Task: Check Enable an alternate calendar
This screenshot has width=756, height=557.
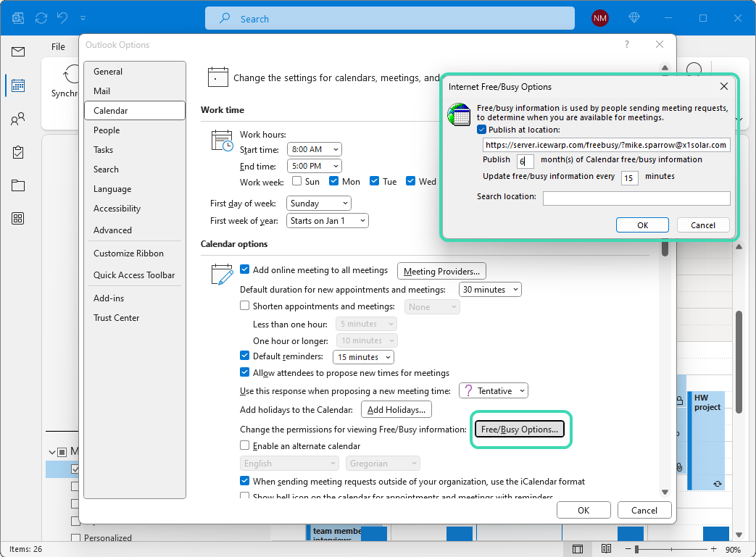Action: click(x=245, y=445)
